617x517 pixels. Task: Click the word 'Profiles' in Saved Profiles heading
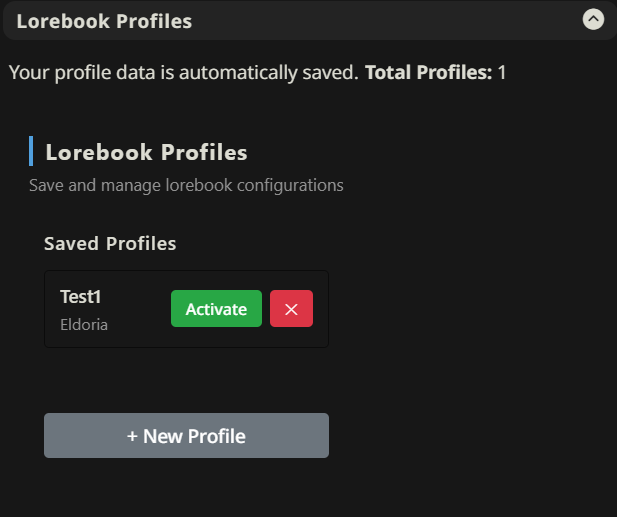141,243
